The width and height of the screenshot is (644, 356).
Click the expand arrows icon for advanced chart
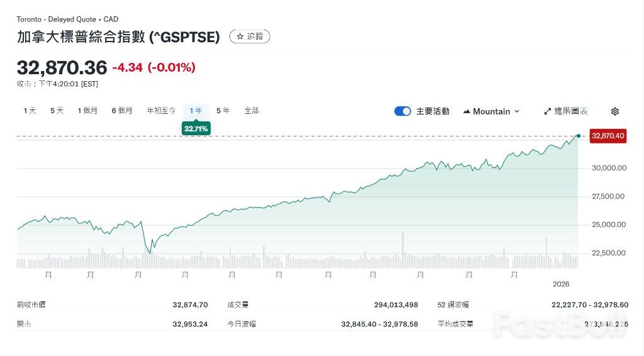coord(548,111)
